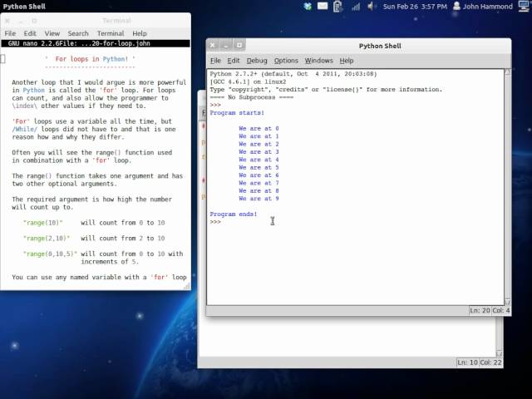Close the Terminal window
The image size is (532, 399).
(7, 21)
